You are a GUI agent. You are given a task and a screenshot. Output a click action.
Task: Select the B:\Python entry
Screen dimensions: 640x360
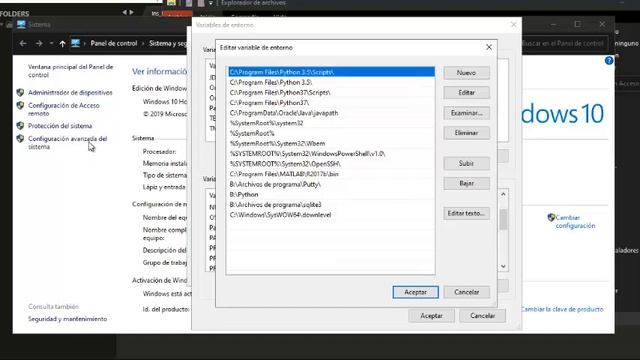[x=331, y=194]
